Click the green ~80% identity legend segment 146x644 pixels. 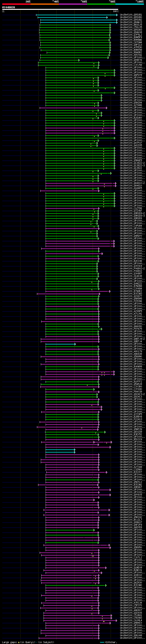101,4
